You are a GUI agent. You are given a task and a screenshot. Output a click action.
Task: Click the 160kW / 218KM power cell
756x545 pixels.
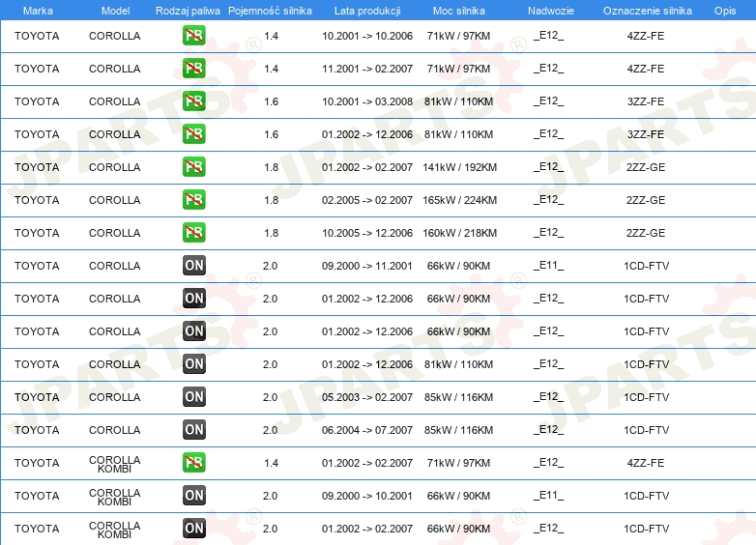pos(459,233)
